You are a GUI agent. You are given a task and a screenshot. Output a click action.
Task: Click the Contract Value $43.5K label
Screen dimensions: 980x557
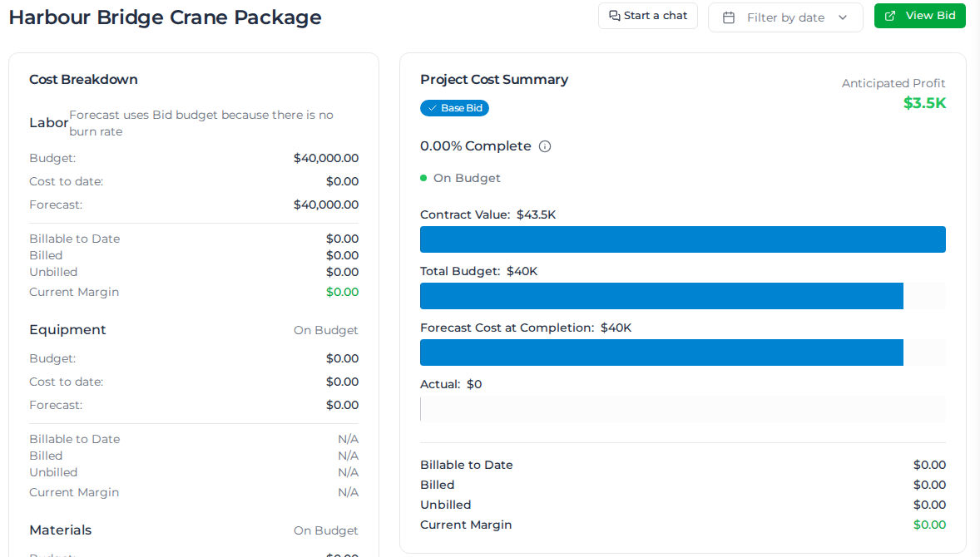point(488,214)
